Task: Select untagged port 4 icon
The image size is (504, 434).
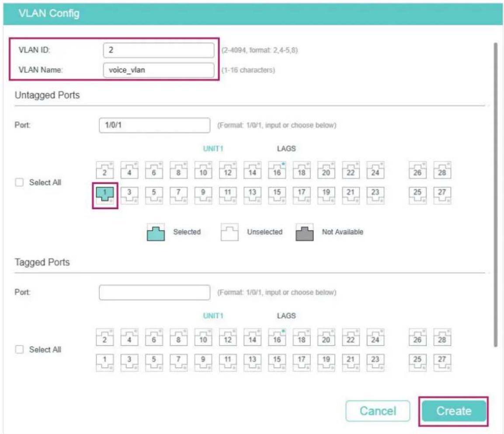Action: [x=129, y=170]
